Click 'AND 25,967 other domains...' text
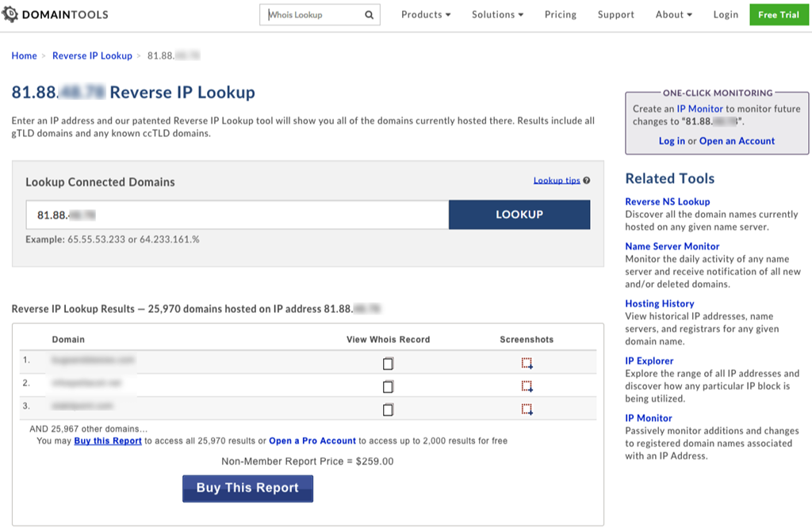The image size is (812, 530). (x=89, y=429)
